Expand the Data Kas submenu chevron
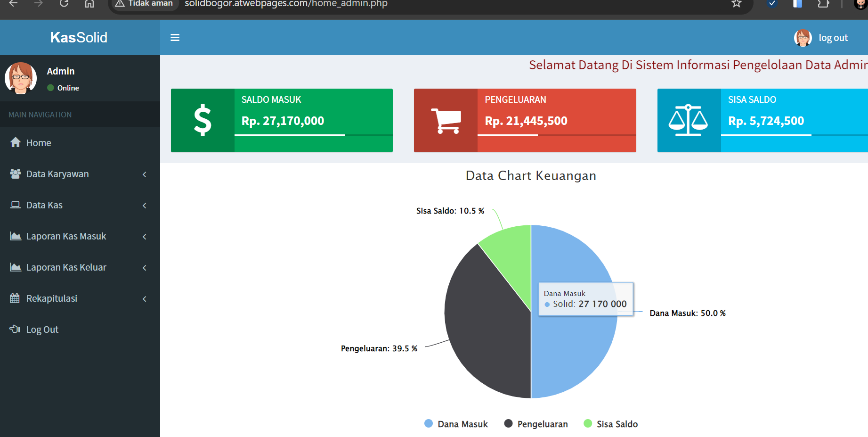The height and width of the screenshot is (437, 868). (x=145, y=206)
